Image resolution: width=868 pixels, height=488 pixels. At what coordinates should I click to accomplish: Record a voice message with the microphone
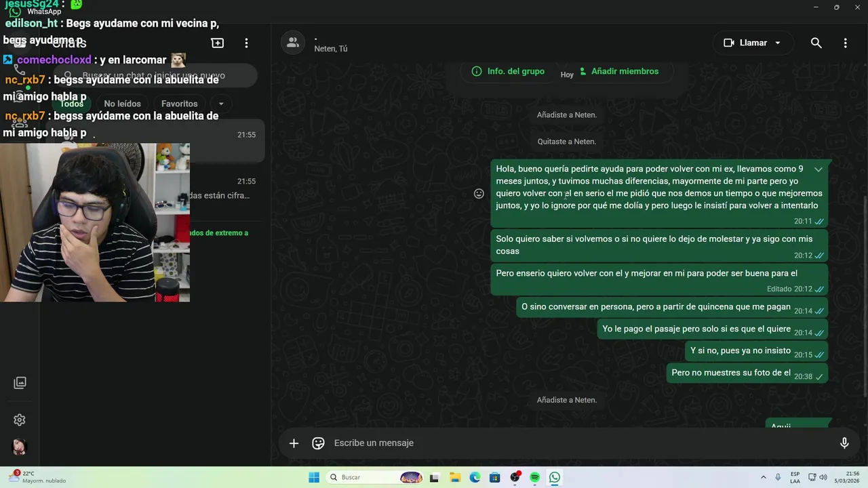click(x=844, y=443)
